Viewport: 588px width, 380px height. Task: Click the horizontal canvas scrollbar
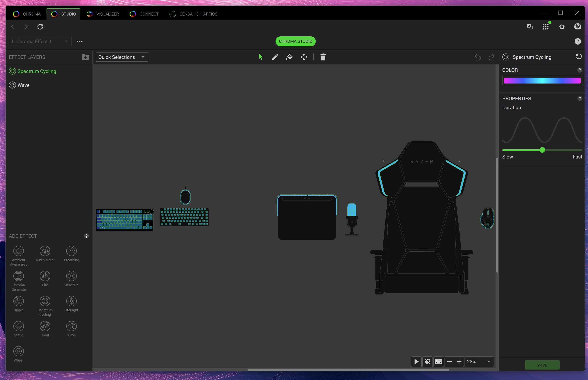pyautogui.click(x=348, y=370)
